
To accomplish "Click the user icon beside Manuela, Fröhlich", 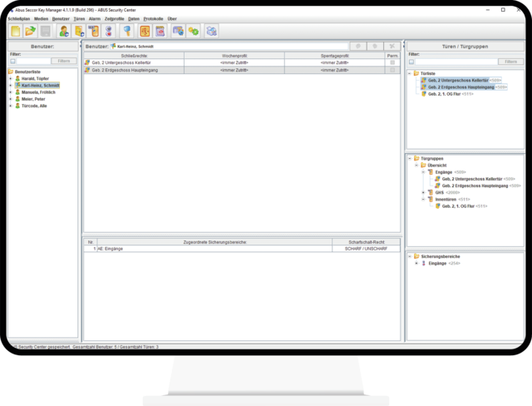I will click(x=17, y=92).
